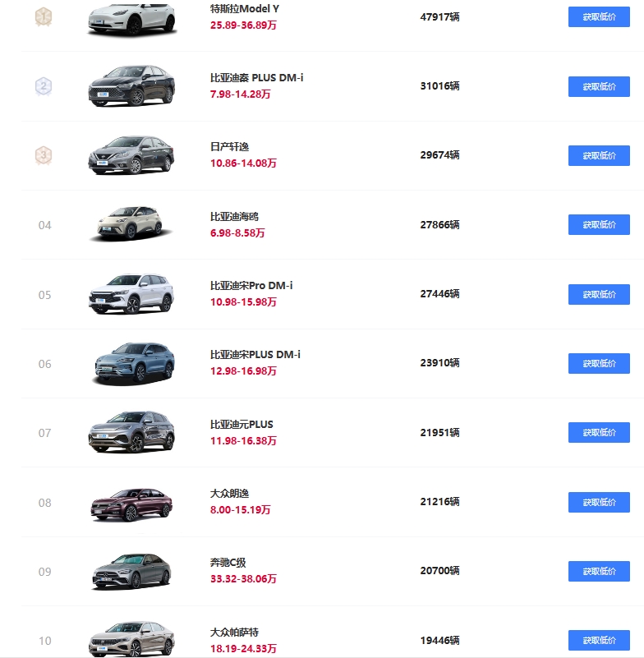Open the 特斯拉Model Y title link
The height and width of the screenshot is (658, 644).
click(245, 9)
